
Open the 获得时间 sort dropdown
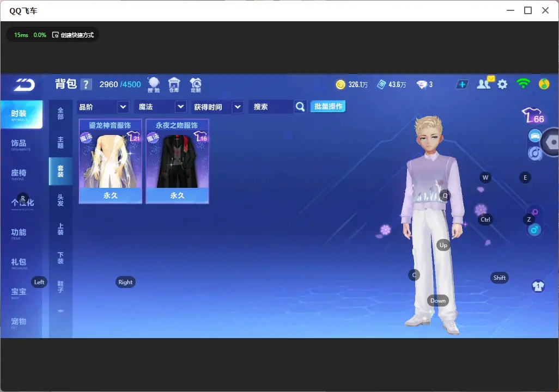[x=217, y=107]
